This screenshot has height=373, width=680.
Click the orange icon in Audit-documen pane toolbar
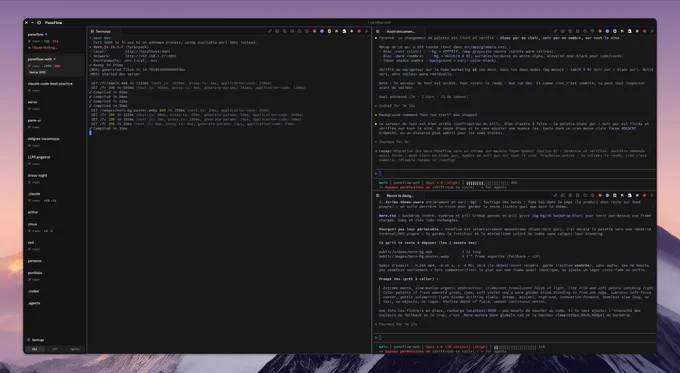click(600, 31)
